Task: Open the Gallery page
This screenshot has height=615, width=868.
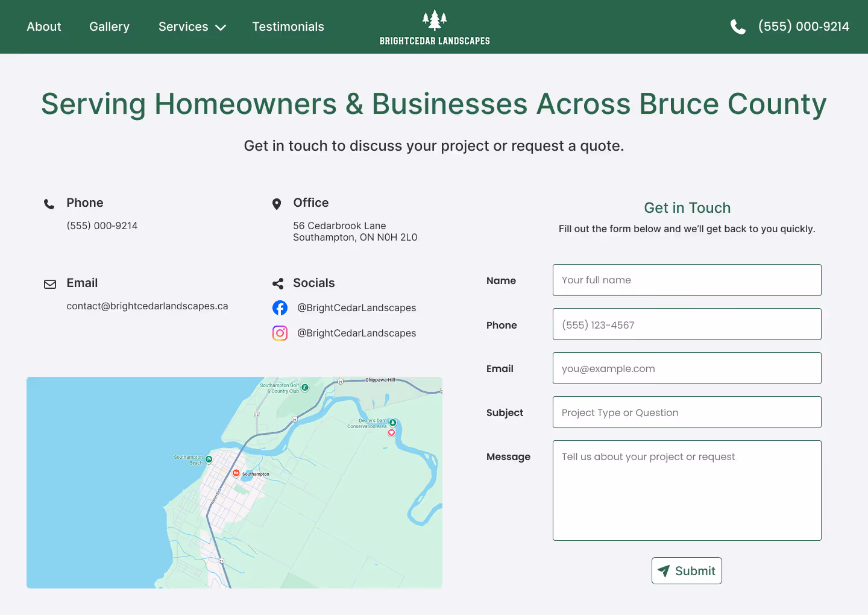Action: pyautogui.click(x=109, y=27)
